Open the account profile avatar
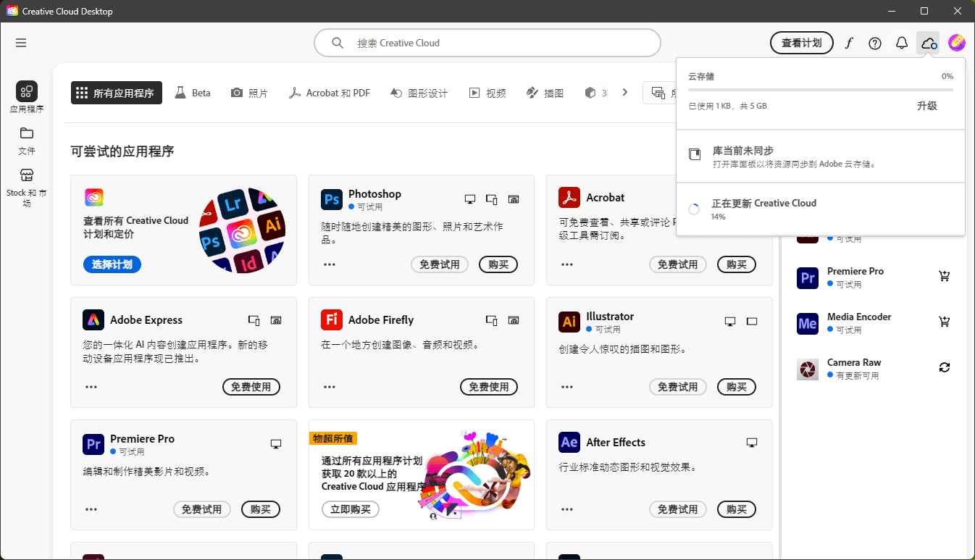975x560 pixels. (x=956, y=43)
